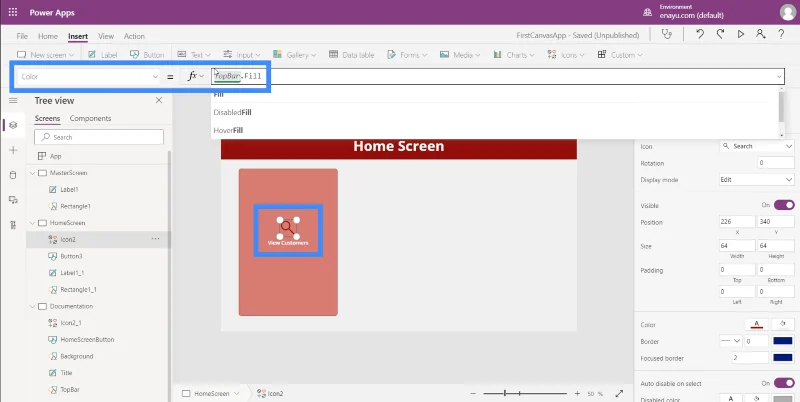Fit canvas to window expand icon
This screenshot has height=402, width=800.
pyautogui.click(x=619, y=394)
